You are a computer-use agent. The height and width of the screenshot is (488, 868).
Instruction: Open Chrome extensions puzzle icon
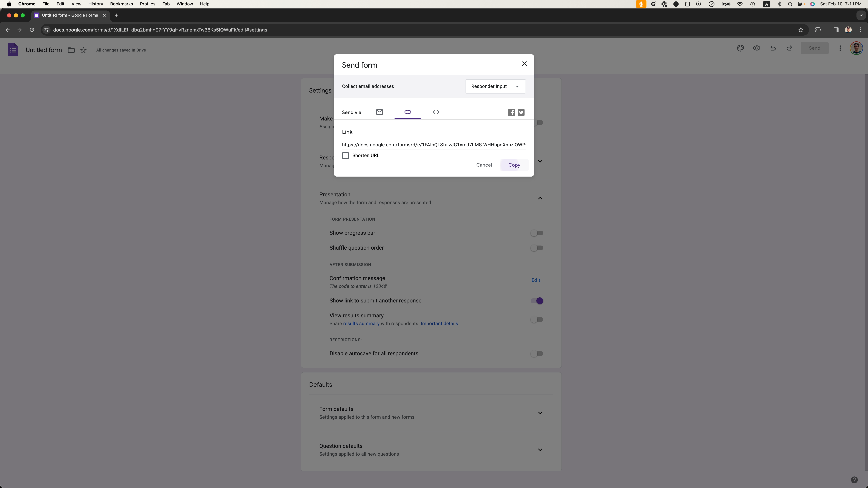click(x=818, y=30)
